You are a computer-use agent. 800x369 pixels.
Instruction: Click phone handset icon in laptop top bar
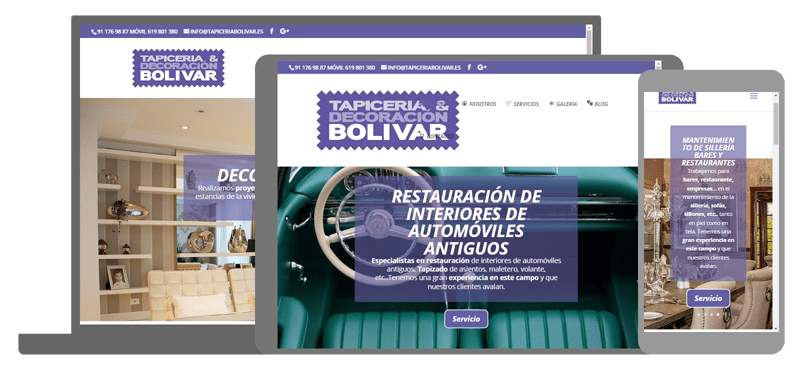click(94, 32)
